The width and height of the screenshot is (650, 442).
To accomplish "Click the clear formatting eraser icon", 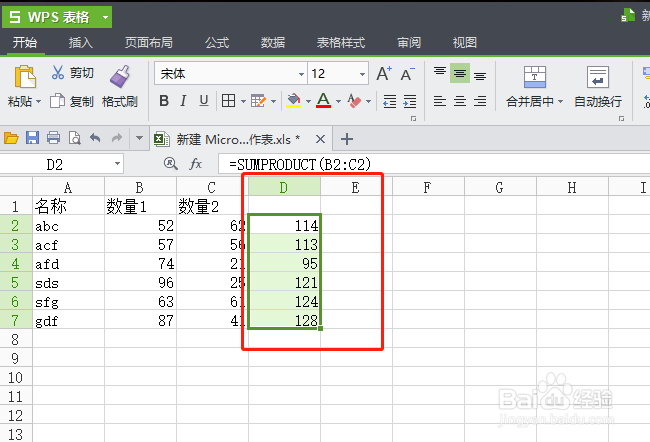I will 354,101.
